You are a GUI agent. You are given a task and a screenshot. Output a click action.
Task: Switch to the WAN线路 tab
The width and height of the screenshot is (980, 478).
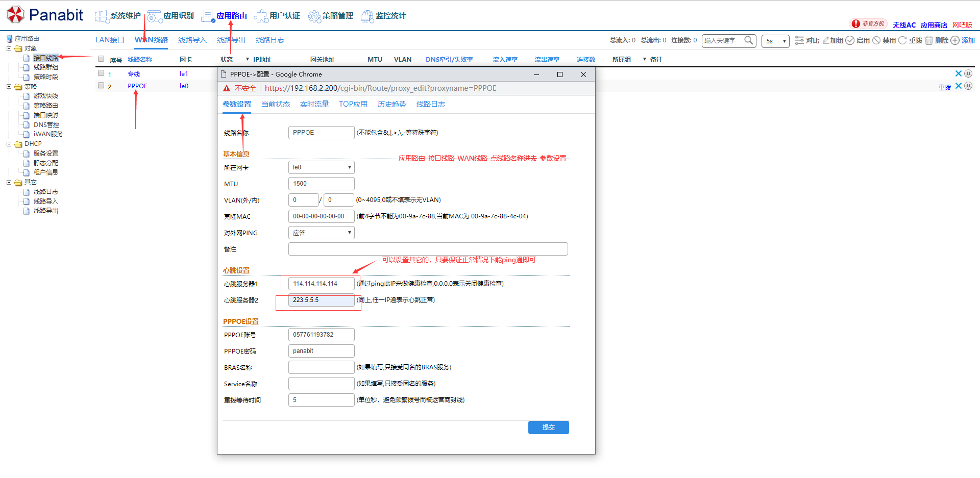151,40
